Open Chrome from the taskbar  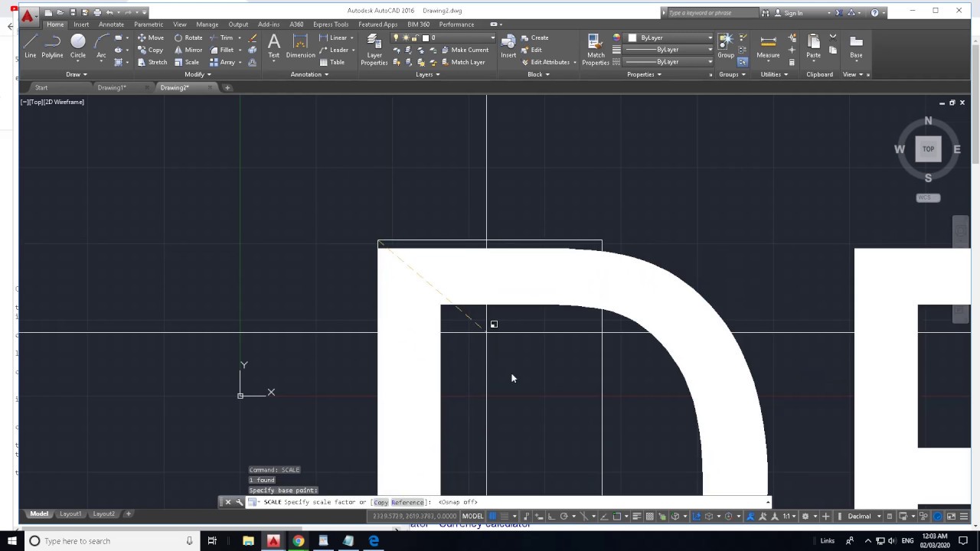point(299,541)
